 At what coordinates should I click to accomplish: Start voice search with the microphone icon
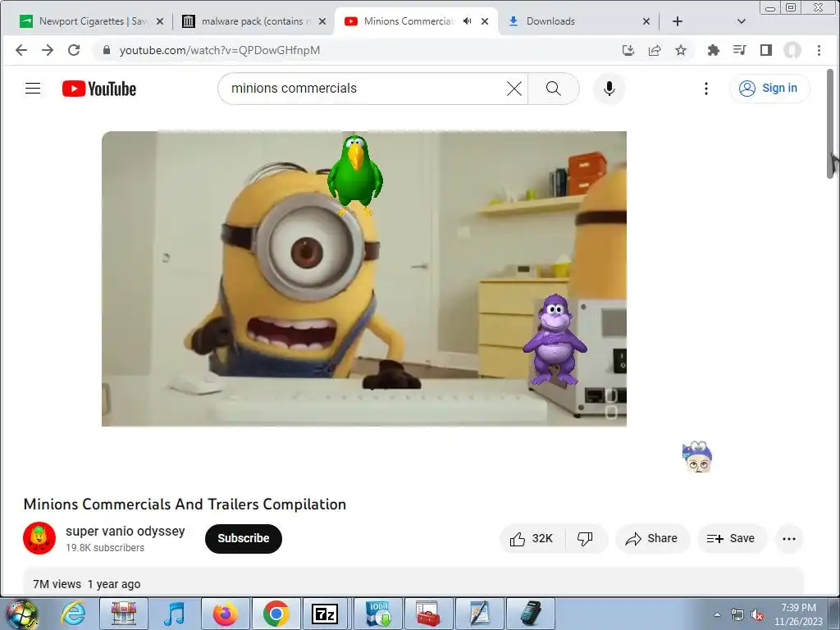(x=609, y=89)
